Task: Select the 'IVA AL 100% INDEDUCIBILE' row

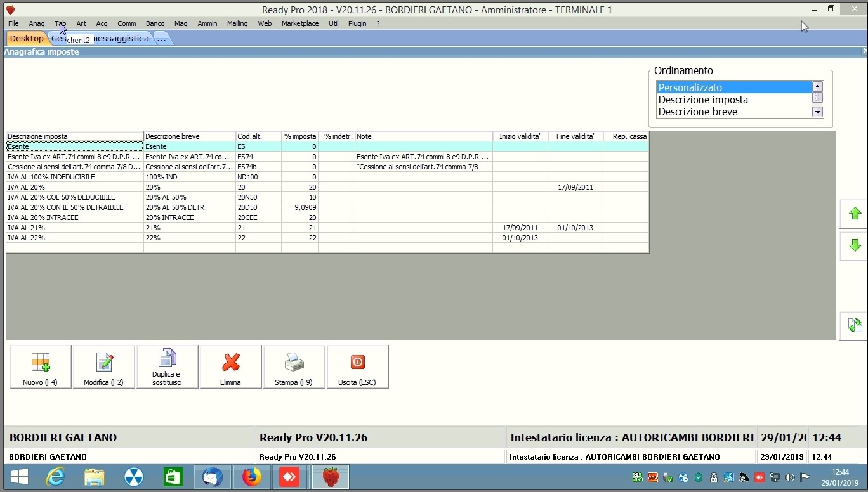Action: tap(327, 177)
